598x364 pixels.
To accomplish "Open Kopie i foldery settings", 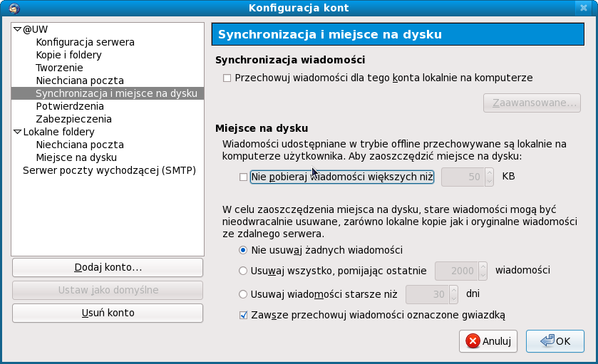I will [68, 55].
